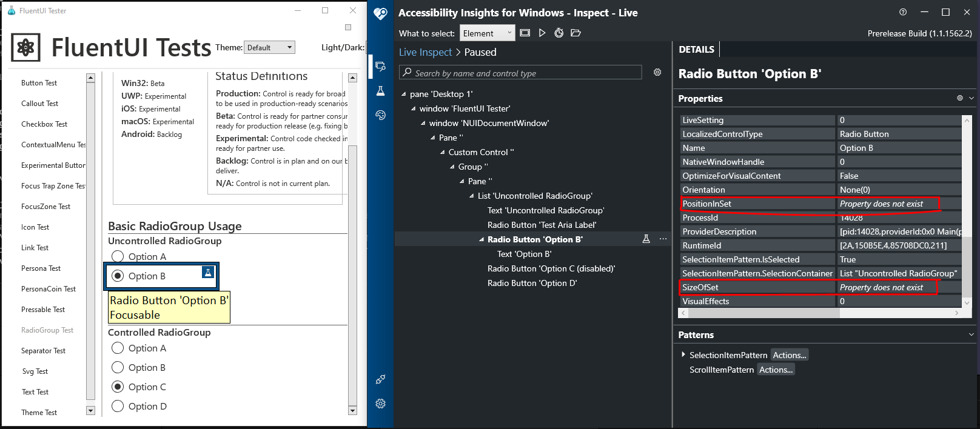This screenshot has height=429, width=980.
Task: Collapse the 'NUIDocumentWindow' tree node
Action: point(423,123)
